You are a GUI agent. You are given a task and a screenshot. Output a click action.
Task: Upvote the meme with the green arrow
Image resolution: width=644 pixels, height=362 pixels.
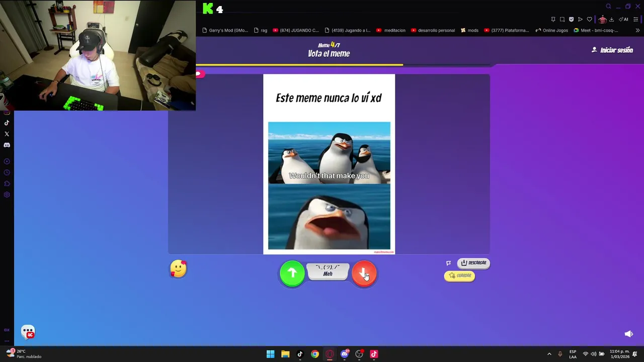click(x=292, y=274)
